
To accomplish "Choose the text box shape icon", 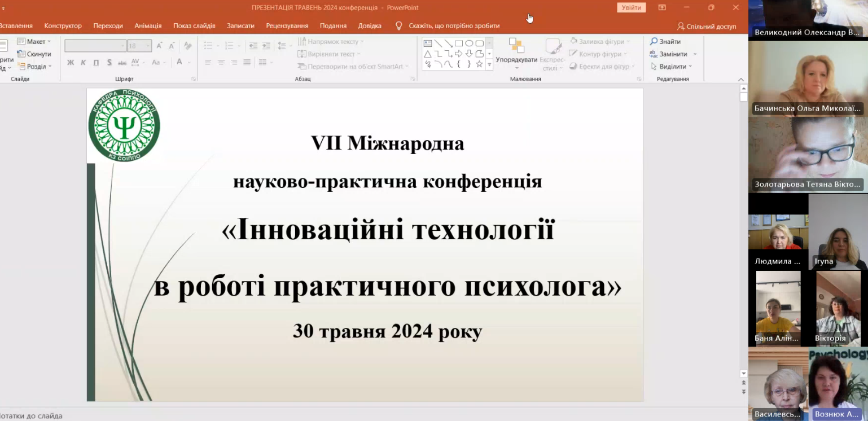I will coord(428,43).
